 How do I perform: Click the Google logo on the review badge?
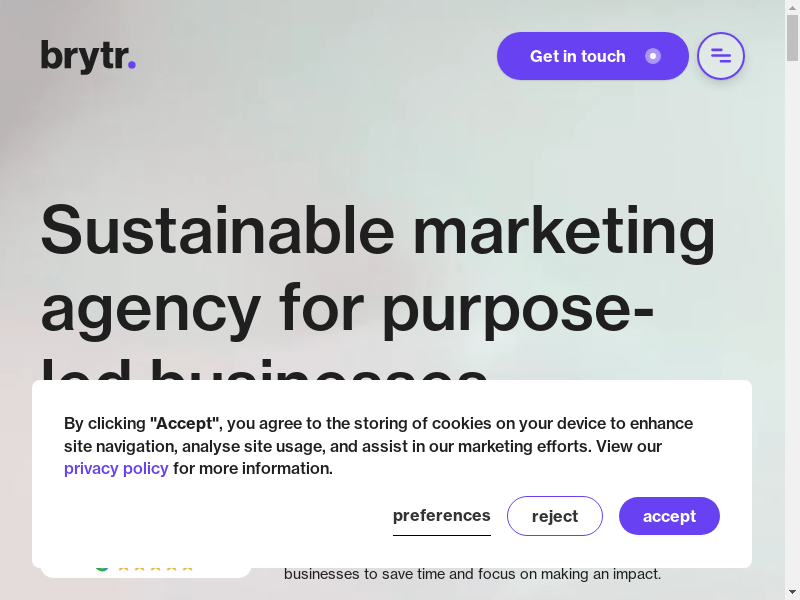pyautogui.click(x=102, y=568)
